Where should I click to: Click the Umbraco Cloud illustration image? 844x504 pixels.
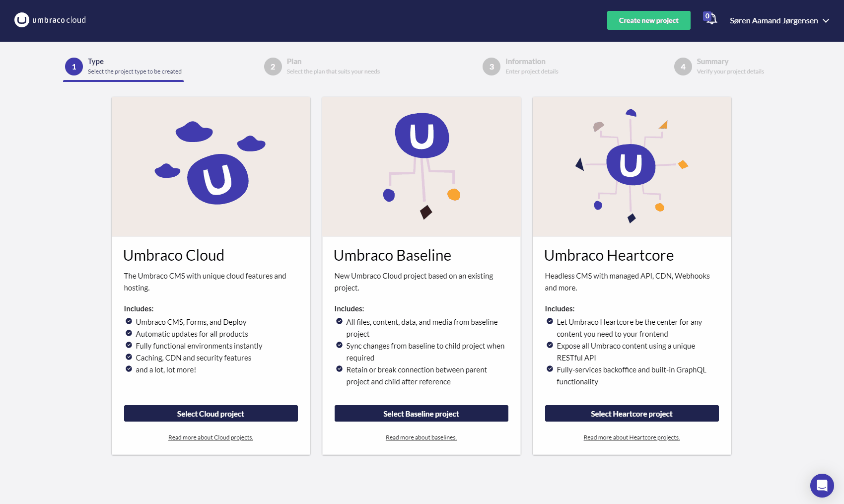pos(211,166)
